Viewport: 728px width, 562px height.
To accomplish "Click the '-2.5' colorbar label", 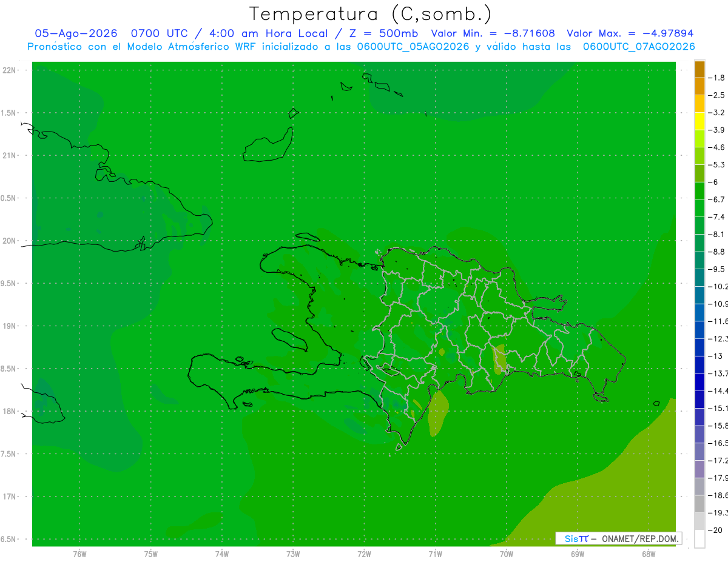I will tap(716, 95).
